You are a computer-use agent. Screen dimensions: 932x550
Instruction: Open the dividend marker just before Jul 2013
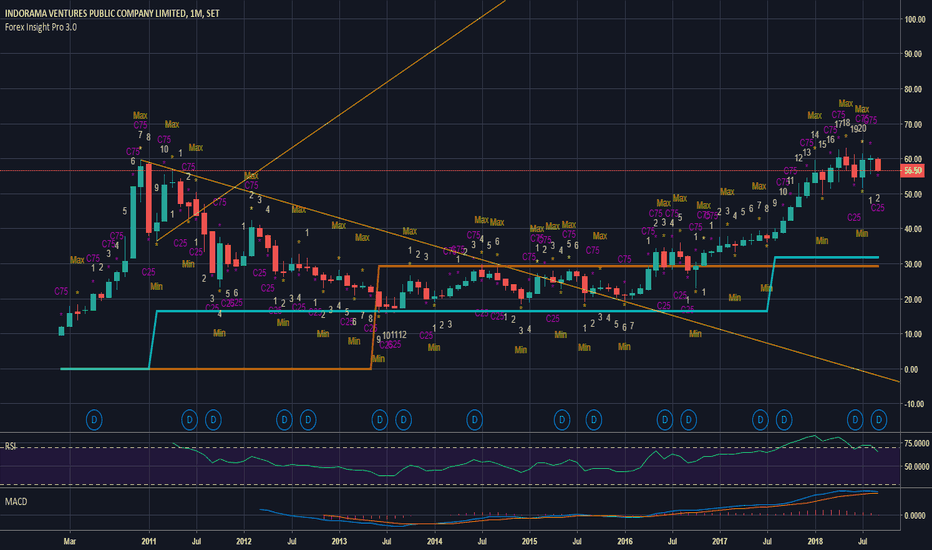tap(379, 420)
